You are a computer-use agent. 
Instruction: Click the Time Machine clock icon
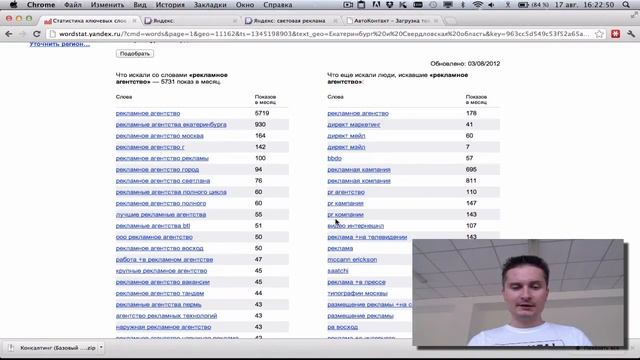(433, 5)
